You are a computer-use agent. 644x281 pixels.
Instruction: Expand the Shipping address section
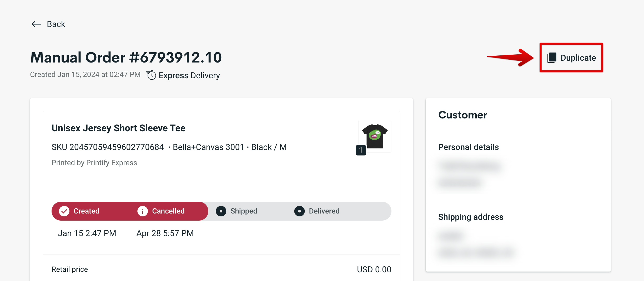(471, 217)
